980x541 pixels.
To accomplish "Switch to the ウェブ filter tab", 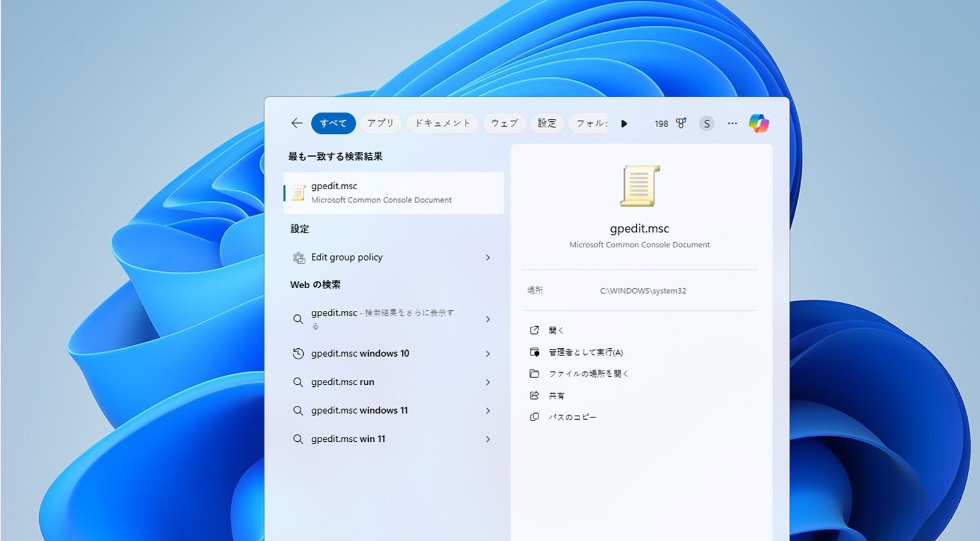I will (504, 123).
